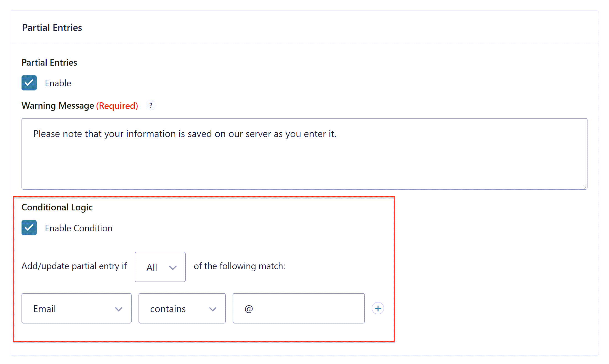609x364 pixels.
Task: Click the Warning Message field label
Action: 58,106
